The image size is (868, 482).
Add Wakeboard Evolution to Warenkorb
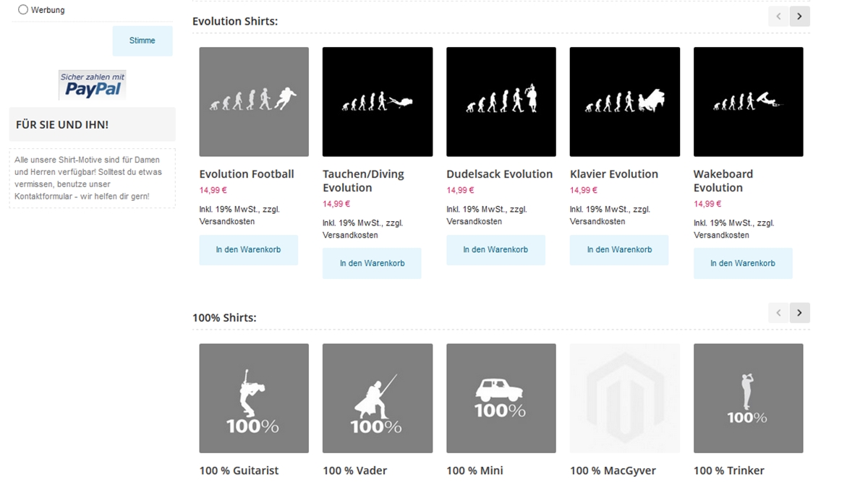[743, 264]
